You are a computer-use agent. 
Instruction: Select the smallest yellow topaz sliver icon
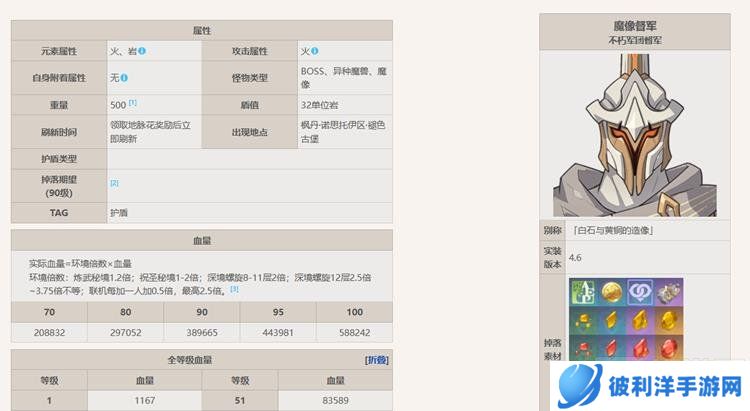click(583, 321)
